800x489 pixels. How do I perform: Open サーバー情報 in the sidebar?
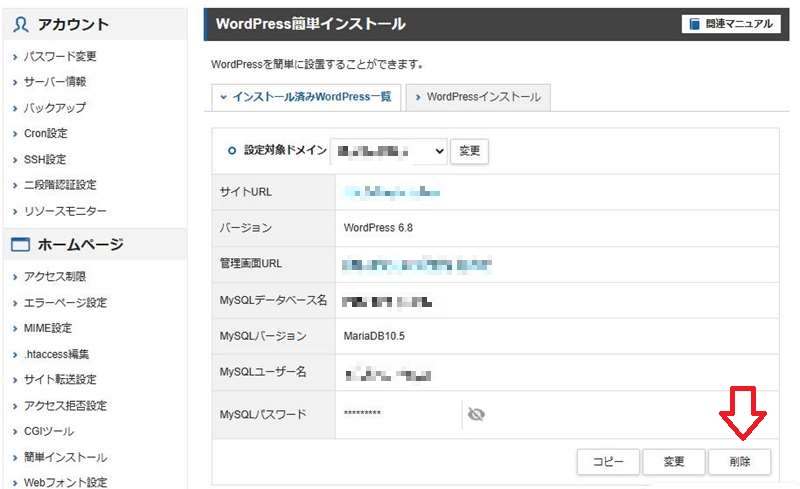pyautogui.click(x=55, y=82)
